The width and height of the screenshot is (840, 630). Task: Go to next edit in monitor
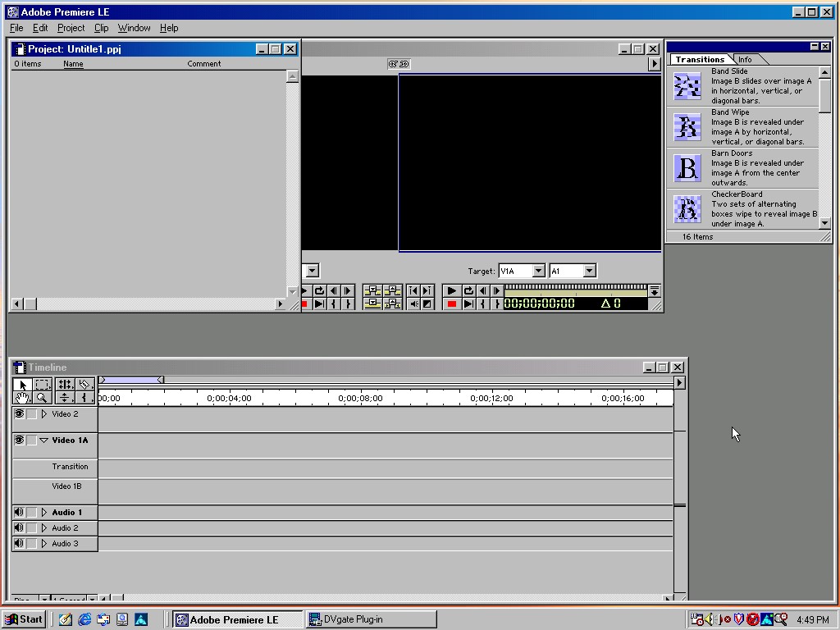[x=427, y=291]
